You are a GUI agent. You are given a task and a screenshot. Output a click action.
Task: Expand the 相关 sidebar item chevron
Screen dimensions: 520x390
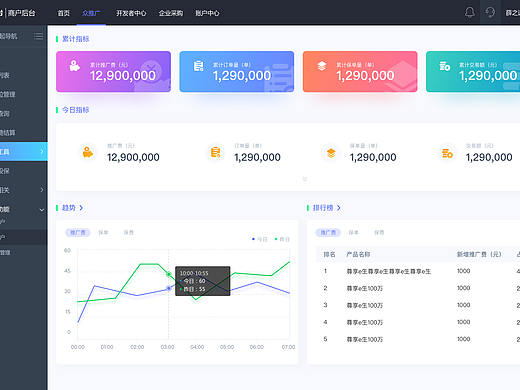(x=42, y=190)
